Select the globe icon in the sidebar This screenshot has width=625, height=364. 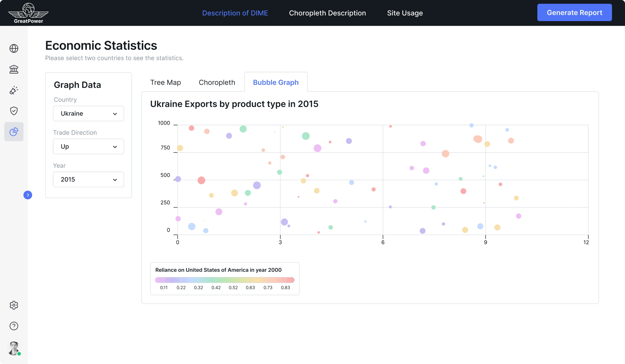coord(14,49)
